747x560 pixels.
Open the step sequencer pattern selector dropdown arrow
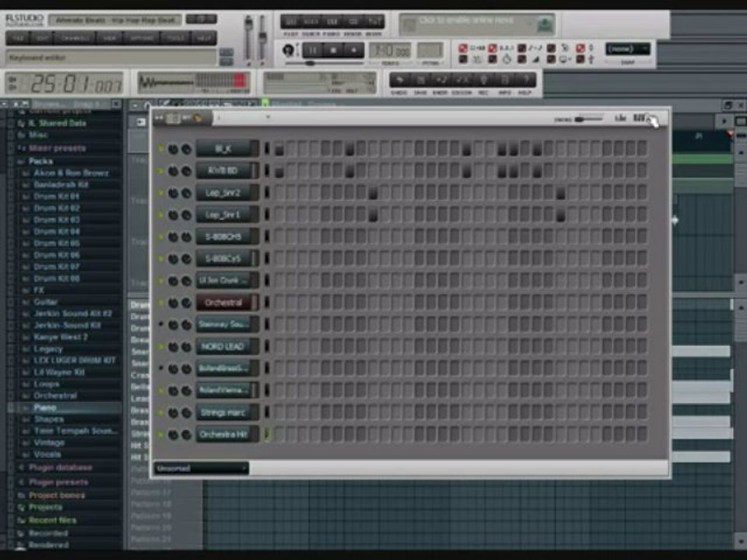pyautogui.click(x=268, y=117)
